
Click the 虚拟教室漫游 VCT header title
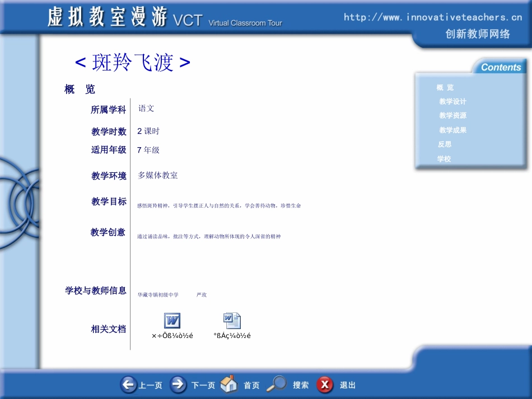tap(125, 17)
